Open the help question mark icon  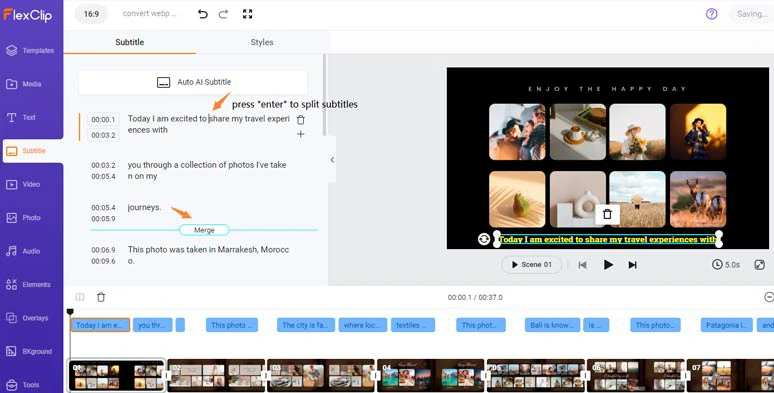click(711, 14)
